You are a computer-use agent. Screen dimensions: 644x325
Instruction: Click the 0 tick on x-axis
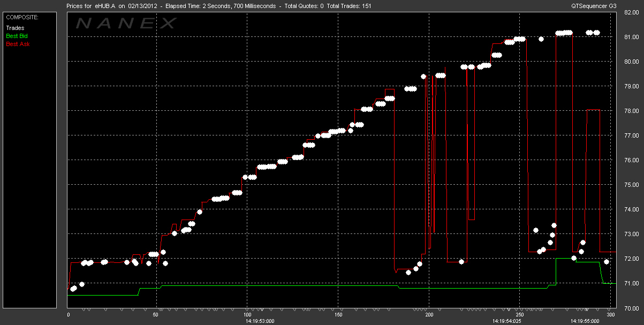point(68,315)
